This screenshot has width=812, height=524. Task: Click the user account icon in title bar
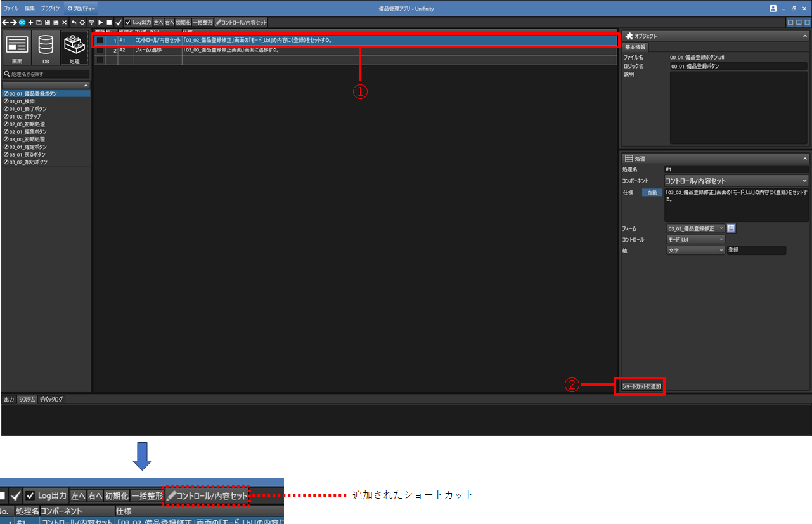773,8
